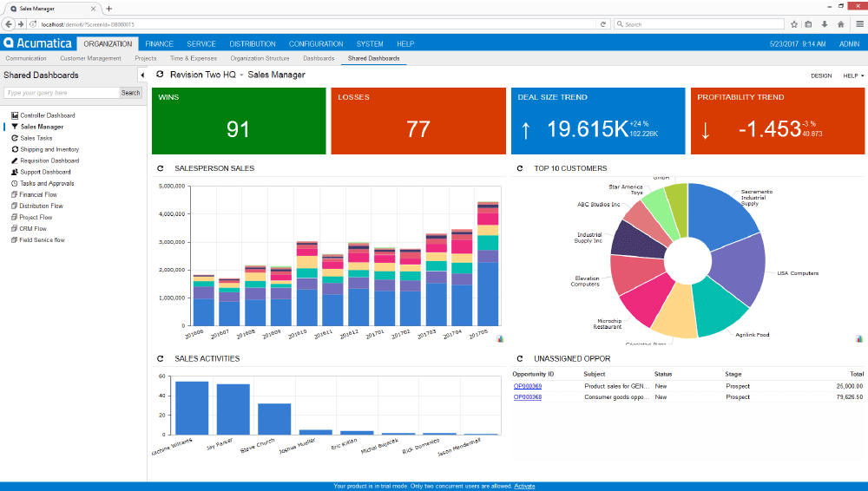Bookmark this page with the star icon
This screenshot has height=491, width=868.
794,24
